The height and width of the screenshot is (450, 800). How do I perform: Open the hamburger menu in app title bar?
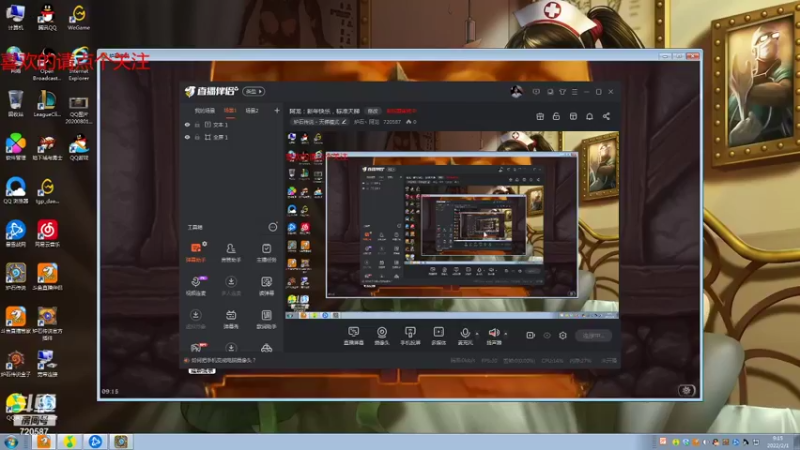[x=574, y=92]
